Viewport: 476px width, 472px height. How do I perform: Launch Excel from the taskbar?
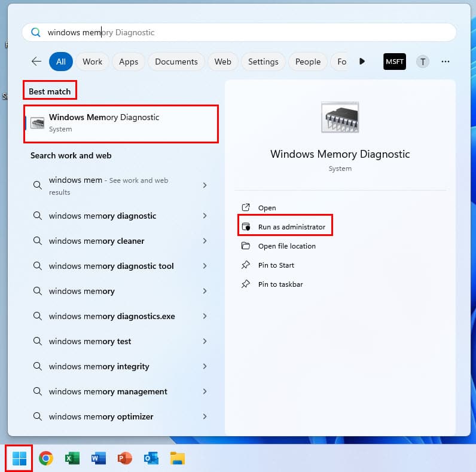click(x=72, y=458)
